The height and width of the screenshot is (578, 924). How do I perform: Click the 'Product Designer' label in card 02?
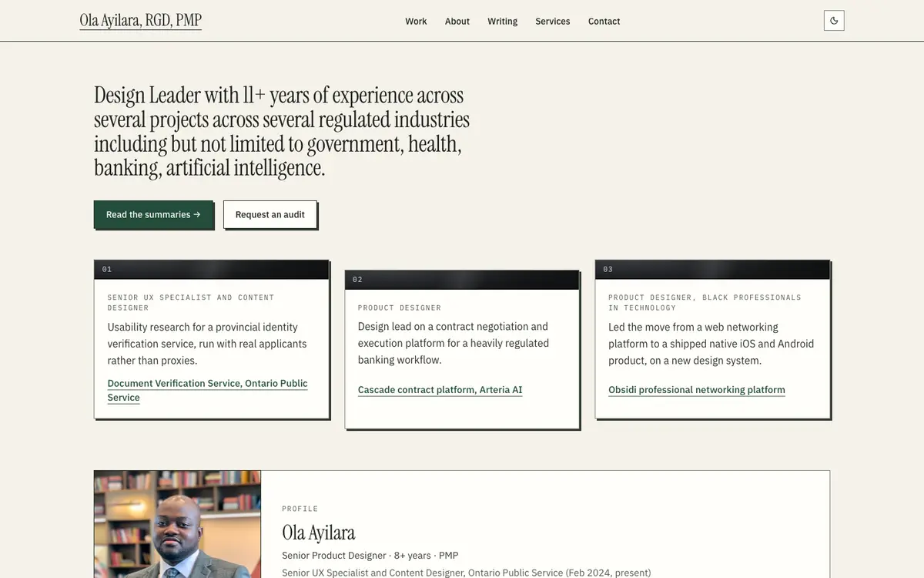pyautogui.click(x=400, y=307)
